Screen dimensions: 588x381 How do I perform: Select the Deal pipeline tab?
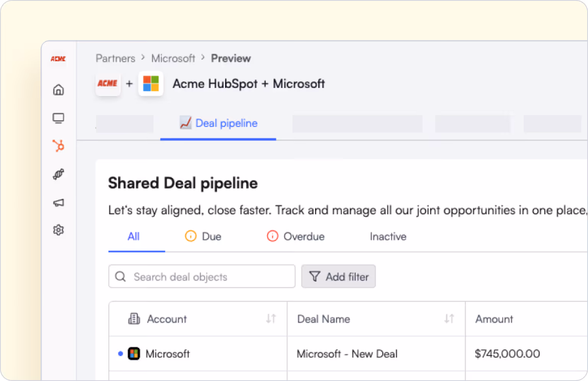tap(218, 123)
